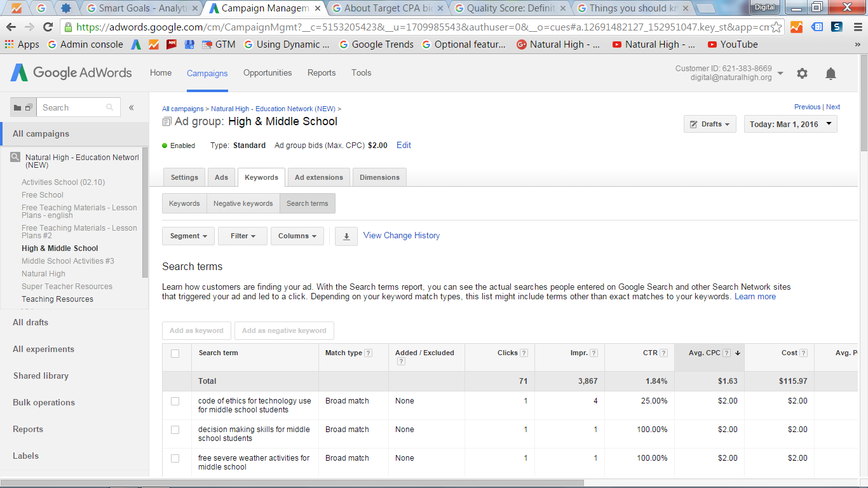Screen dimensions: 868x488
Task: Open the Tools top navigation item
Action: [361, 73]
